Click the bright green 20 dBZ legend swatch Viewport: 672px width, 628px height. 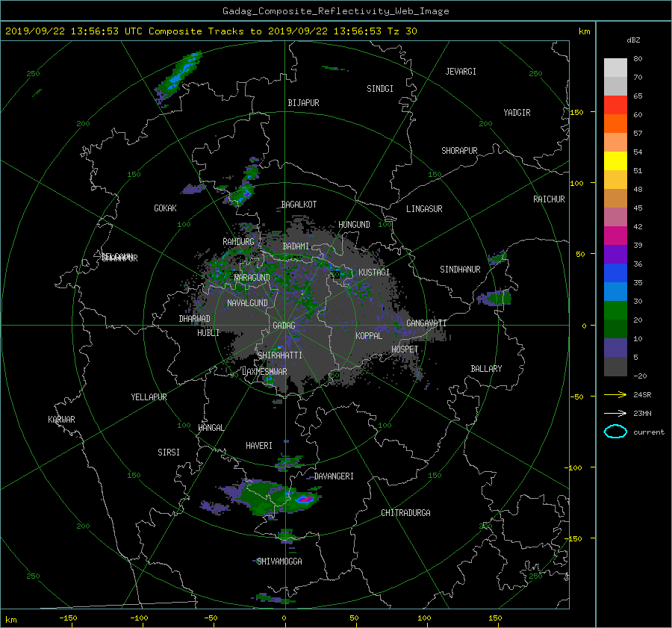click(615, 311)
